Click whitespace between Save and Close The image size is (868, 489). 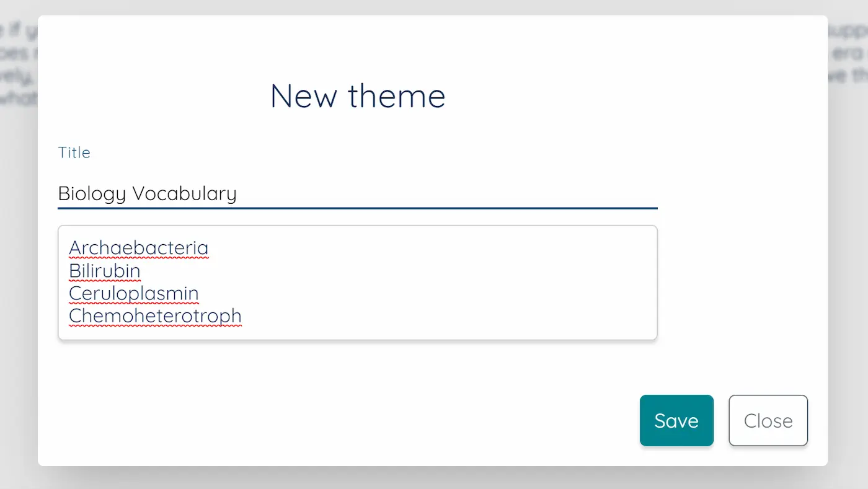(723, 420)
